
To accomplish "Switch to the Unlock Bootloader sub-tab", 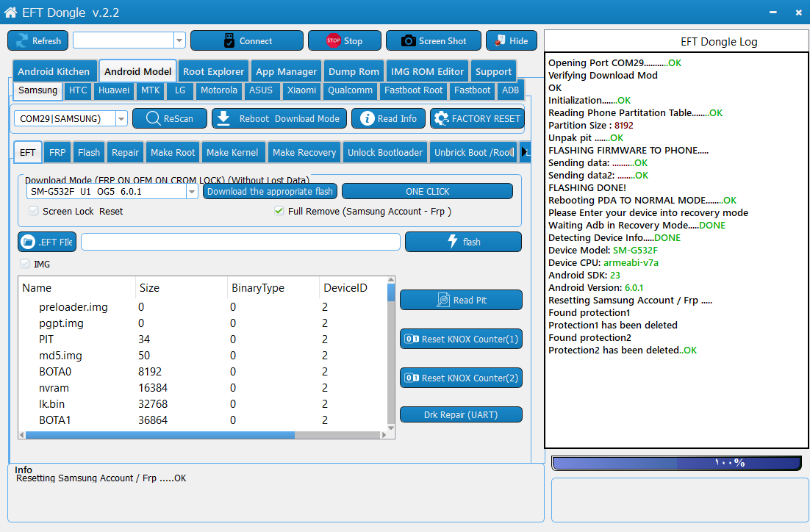I will pos(385,152).
